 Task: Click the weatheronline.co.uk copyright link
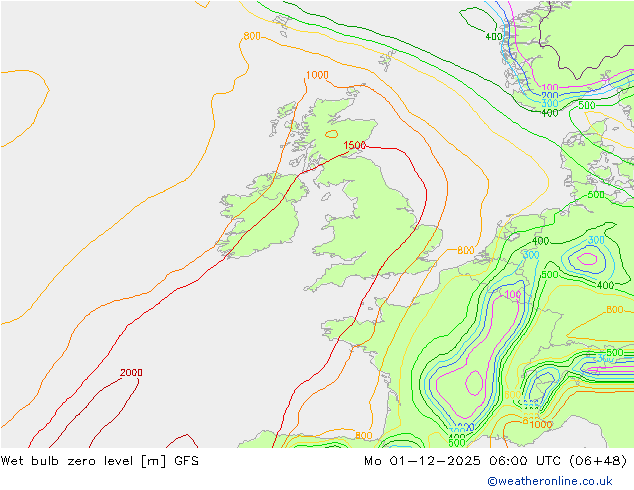(550, 481)
